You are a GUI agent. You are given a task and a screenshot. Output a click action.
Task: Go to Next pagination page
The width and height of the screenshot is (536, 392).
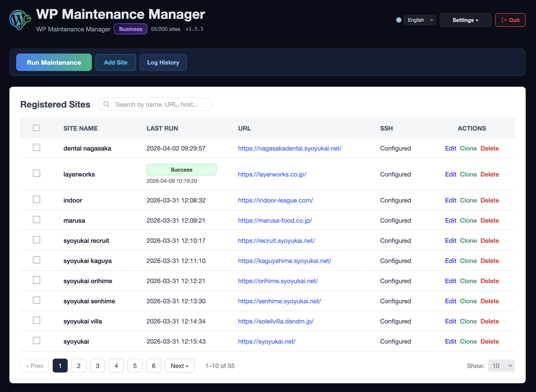click(179, 366)
